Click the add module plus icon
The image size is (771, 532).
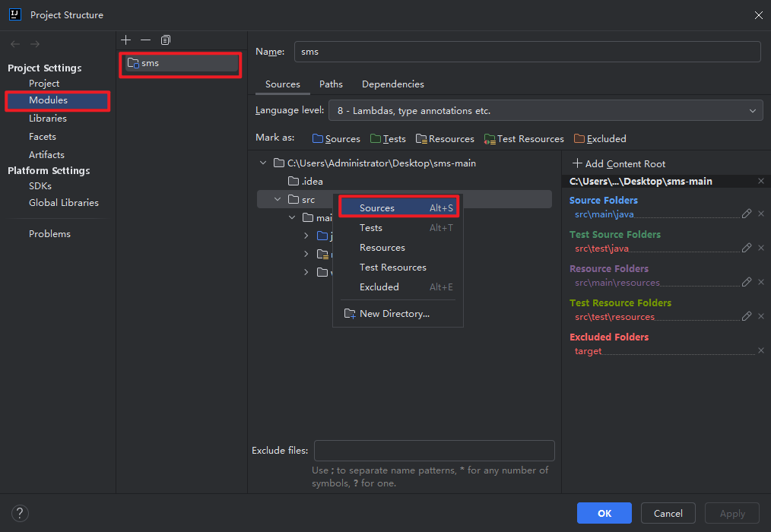[126, 40]
